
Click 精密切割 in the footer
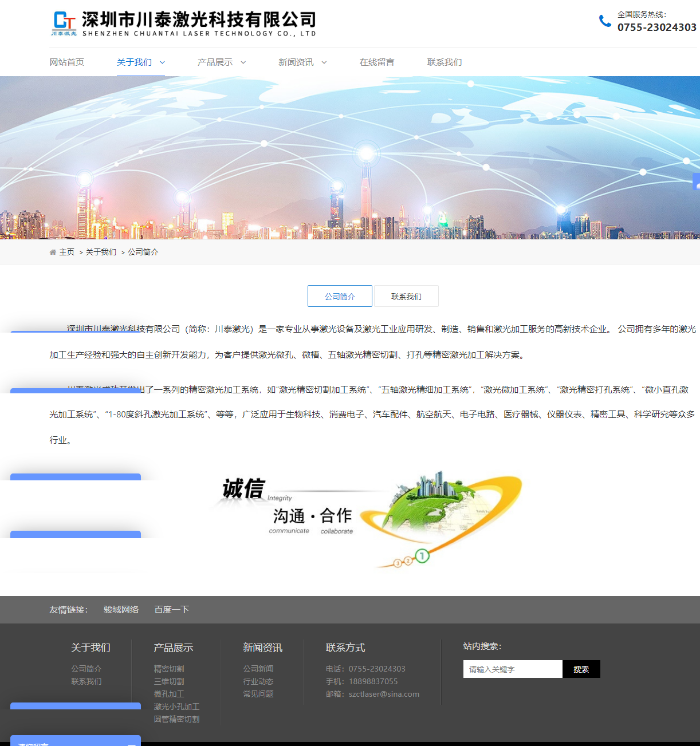(169, 669)
